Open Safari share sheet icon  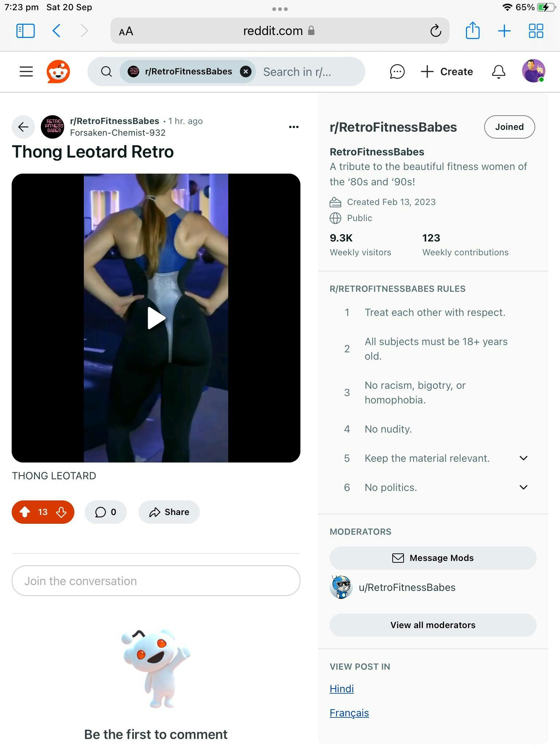[472, 30]
